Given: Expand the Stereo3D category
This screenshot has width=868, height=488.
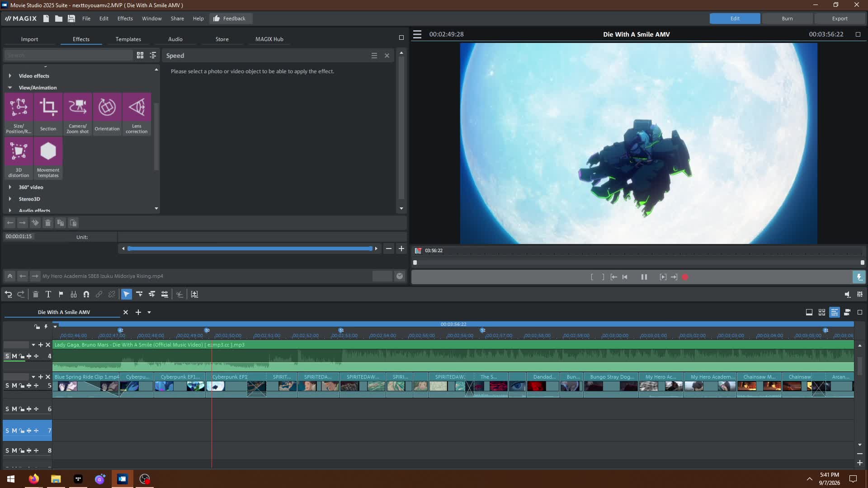Looking at the screenshot, I should click(x=10, y=199).
